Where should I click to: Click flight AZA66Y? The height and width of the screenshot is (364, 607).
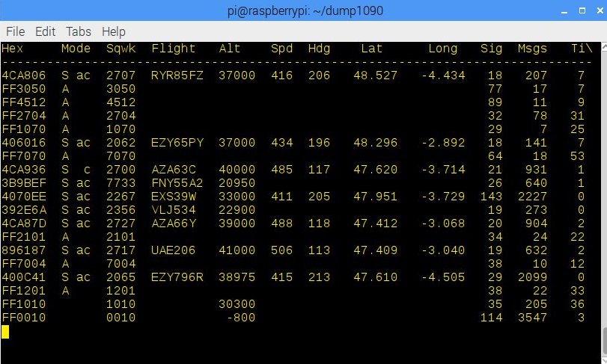(x=174, y=223)
